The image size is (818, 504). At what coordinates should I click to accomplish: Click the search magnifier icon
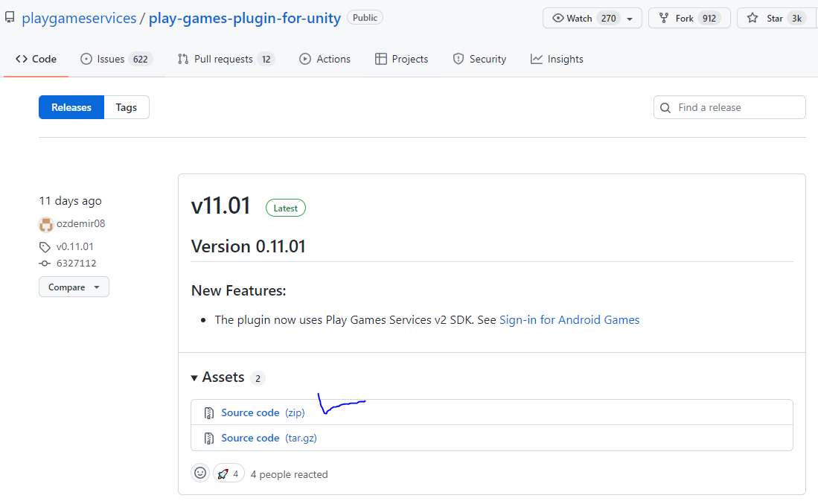665,108
